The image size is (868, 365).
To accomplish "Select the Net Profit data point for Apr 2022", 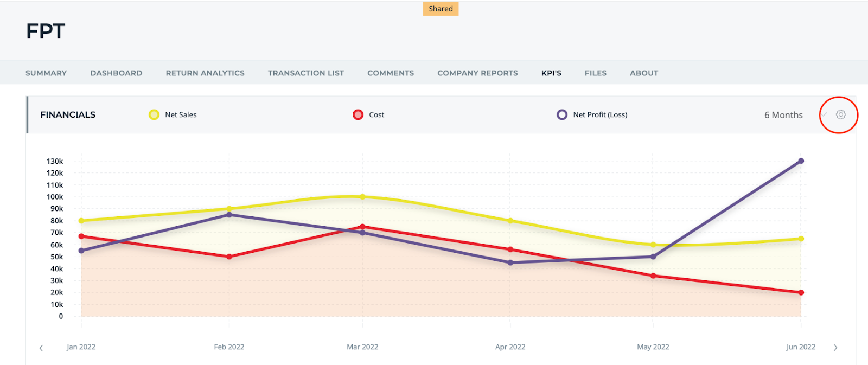I will (x=510, y=262).
